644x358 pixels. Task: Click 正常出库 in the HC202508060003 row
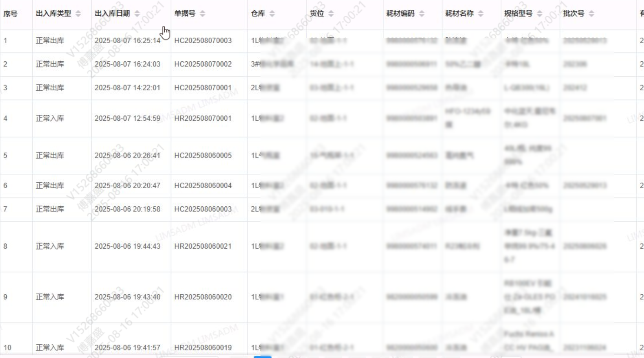click(50, 209)
